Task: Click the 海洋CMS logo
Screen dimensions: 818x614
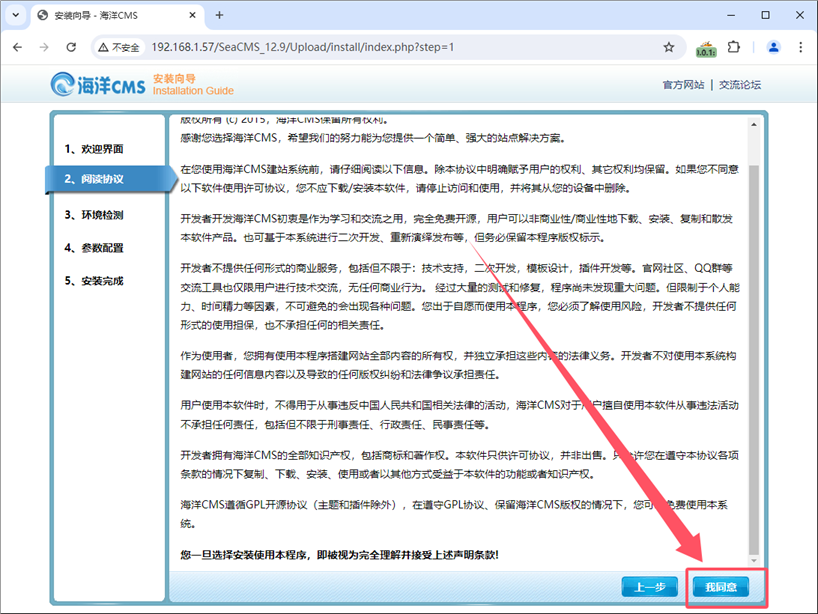Action: tap(98, 85)
